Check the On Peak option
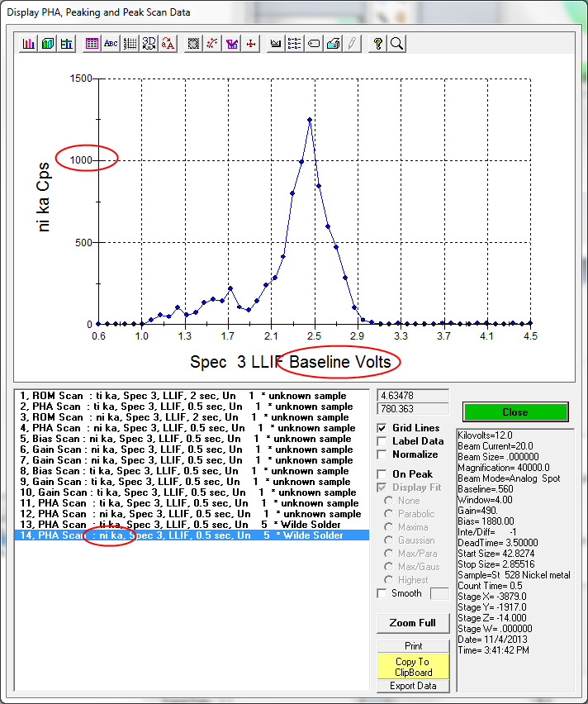The height and width of the screenshot is (704, 588). click(x=382, y=474)
